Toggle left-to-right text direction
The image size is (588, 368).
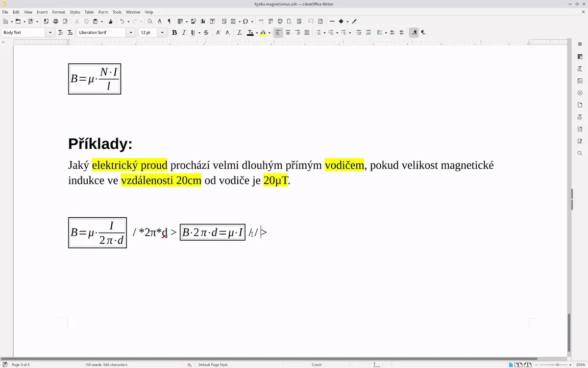point(413,33)
